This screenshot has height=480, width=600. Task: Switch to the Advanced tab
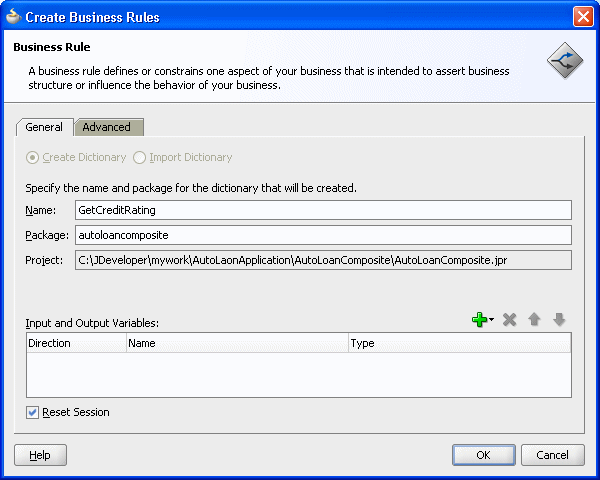point(109,127)
